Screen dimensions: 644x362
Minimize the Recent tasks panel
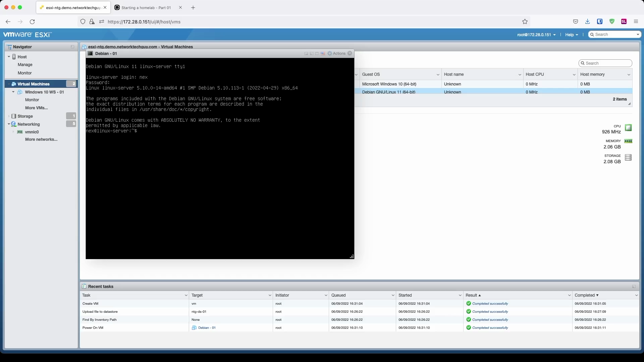pos(634,286)
